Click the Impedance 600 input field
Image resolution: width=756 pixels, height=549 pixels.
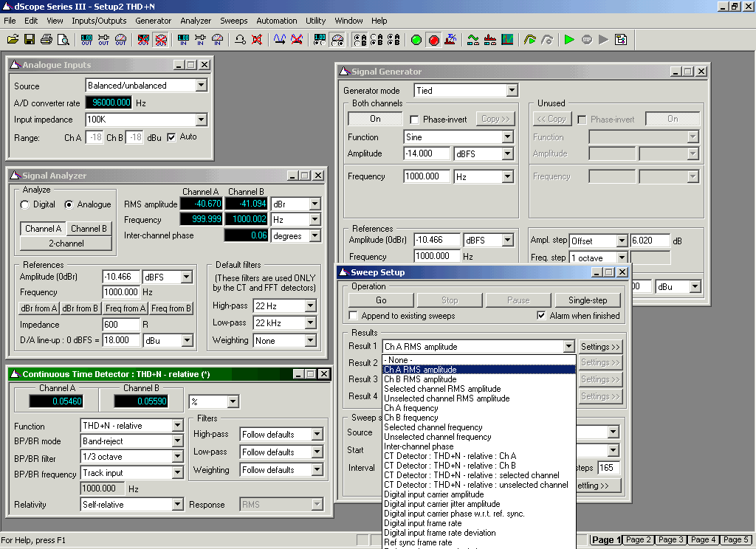pos(121,325)
